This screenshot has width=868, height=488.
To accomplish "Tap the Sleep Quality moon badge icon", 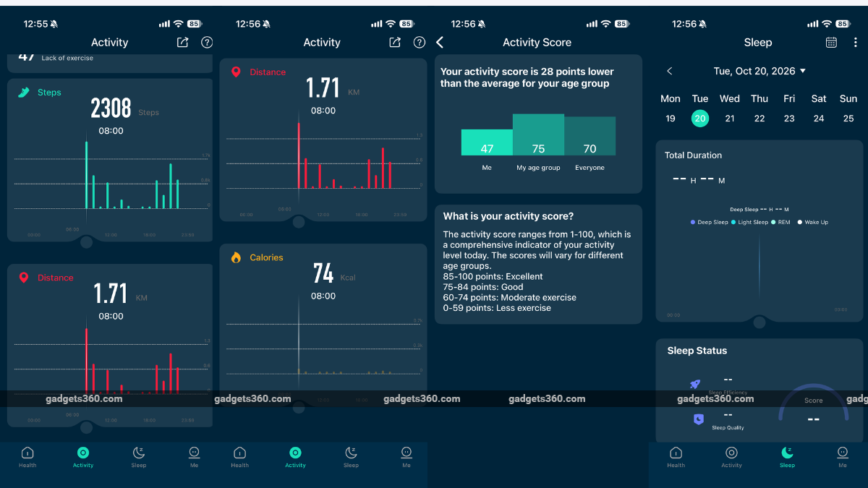I will (698, 419).
